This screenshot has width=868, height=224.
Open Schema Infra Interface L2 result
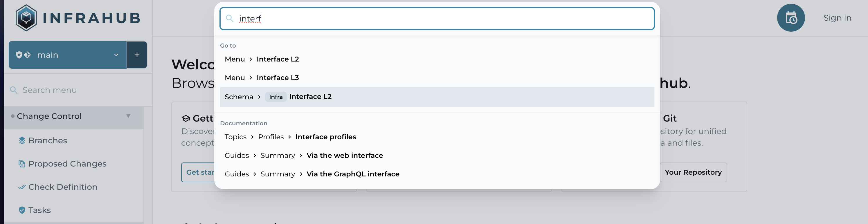tap(310, 97)
